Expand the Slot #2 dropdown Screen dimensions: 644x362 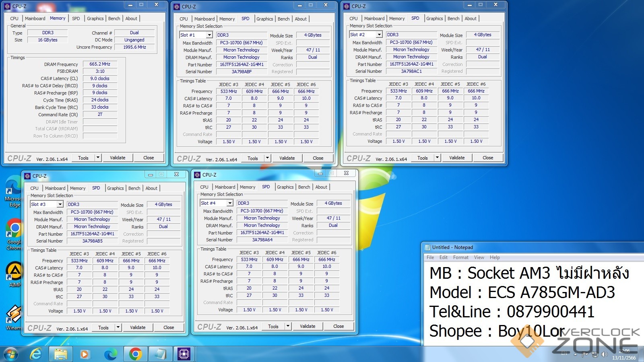click(x=379, y=35)
